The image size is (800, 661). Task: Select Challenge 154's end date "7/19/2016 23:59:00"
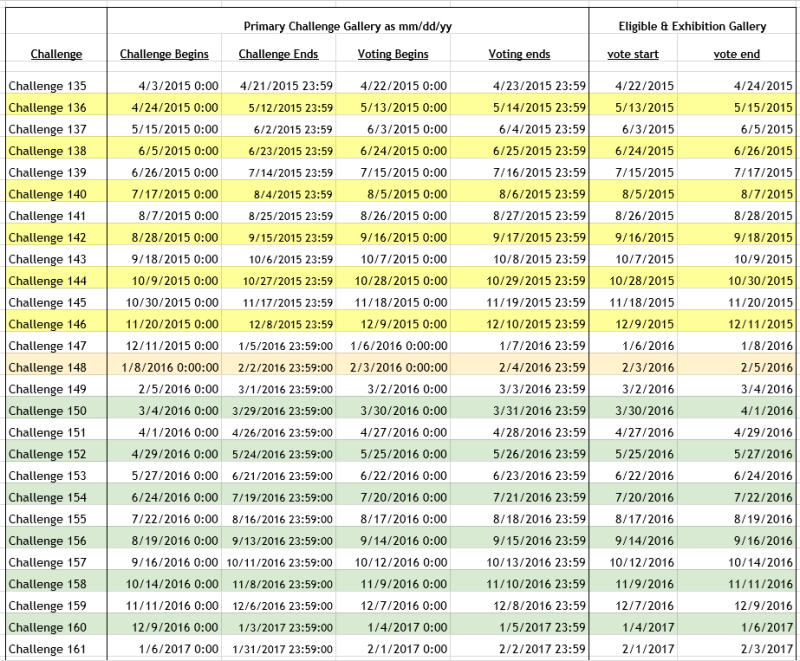pos(283,498)
